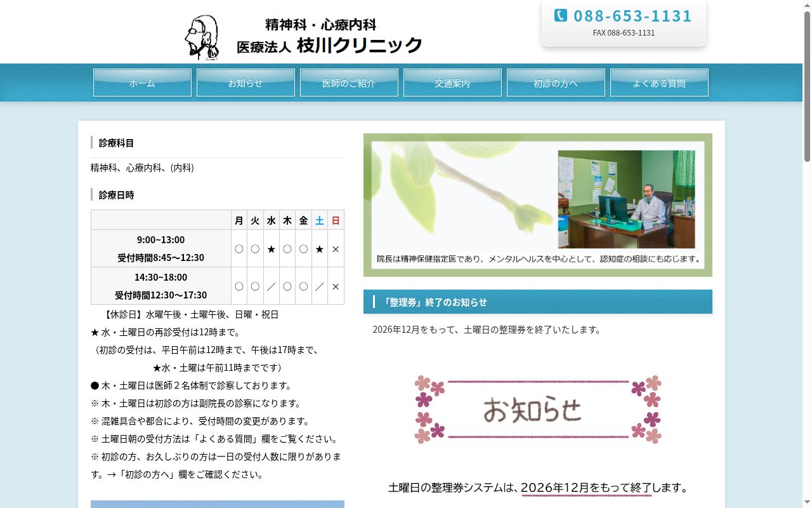This screenshot has width=812, height=508.
Task: Click the 精神科、心療内科、(内科) text
Action: pyautogui.click(x=142, y=168)
